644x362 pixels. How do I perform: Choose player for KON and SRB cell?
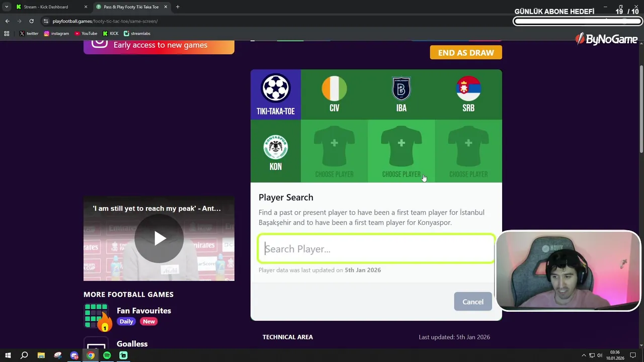click(x=468, y=151)
